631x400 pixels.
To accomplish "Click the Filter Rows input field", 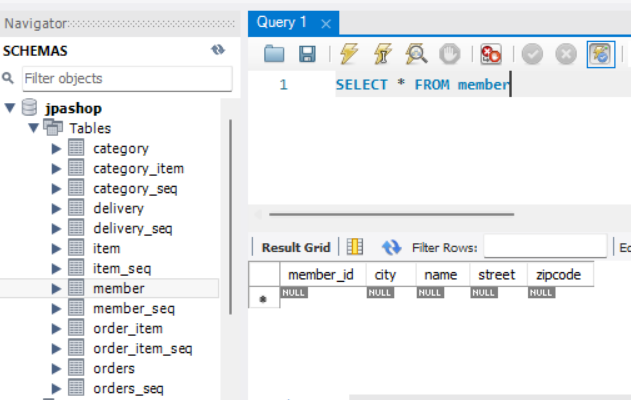I will click(x=545, y=246).
